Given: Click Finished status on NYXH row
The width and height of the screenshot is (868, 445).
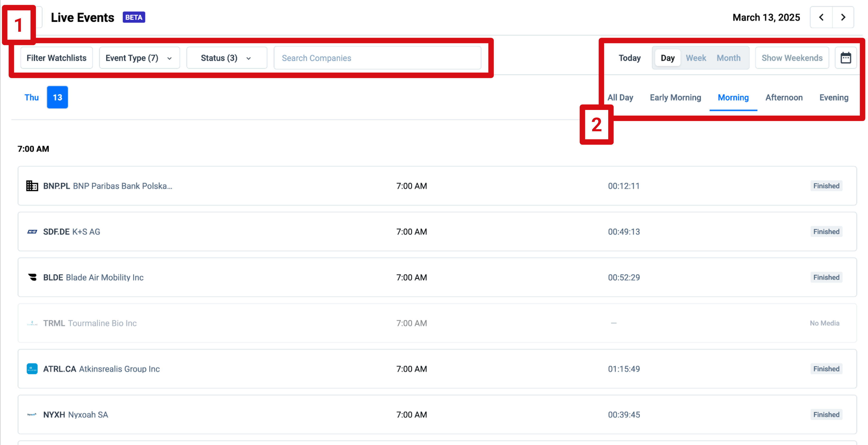Looking at the screenshot, I should (x=826, y=414).
